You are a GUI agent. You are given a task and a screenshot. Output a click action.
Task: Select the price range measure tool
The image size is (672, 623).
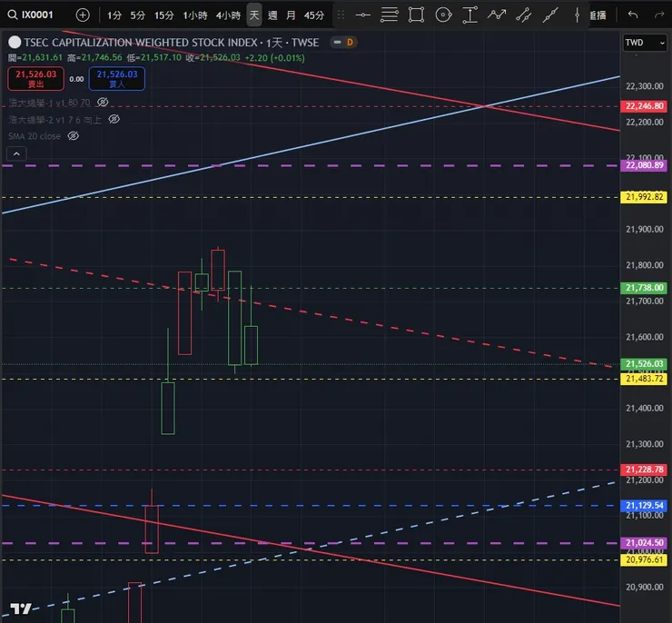click(470, 15)
